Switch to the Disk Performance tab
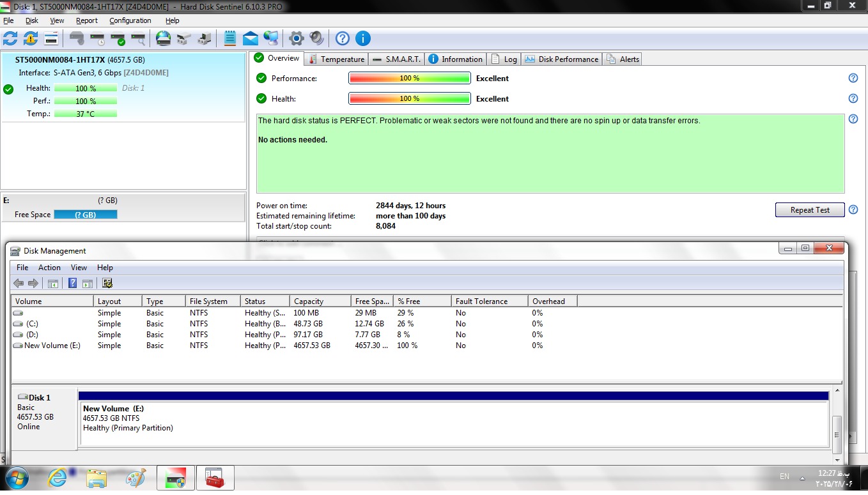 pos(562,59)
